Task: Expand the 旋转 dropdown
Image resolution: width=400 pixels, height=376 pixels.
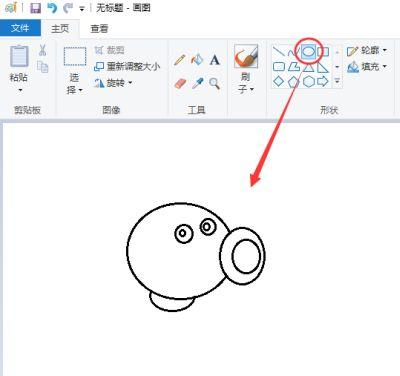Action: pyautogui.click(x=113, y=83)
